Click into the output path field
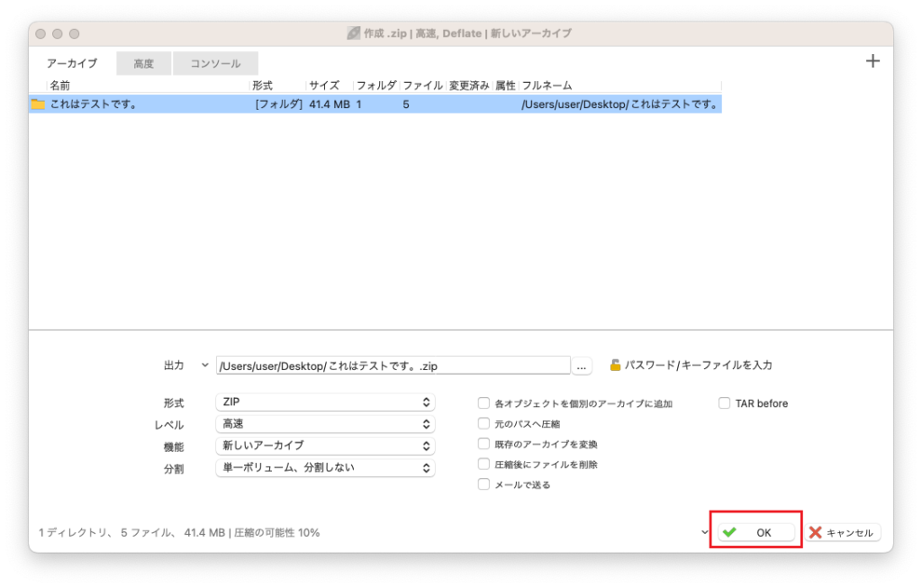The height and width of the screenshot is (588, 922). pyautogui.click(x=393, y=366)
